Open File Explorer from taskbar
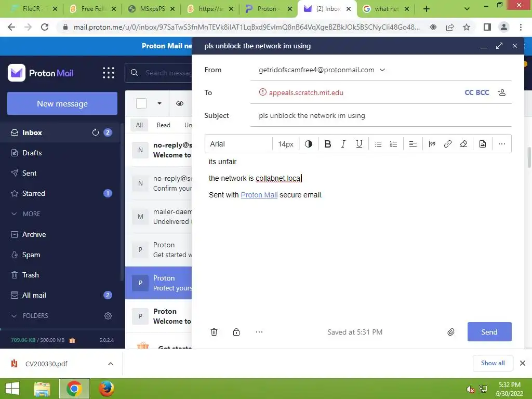 42,389
